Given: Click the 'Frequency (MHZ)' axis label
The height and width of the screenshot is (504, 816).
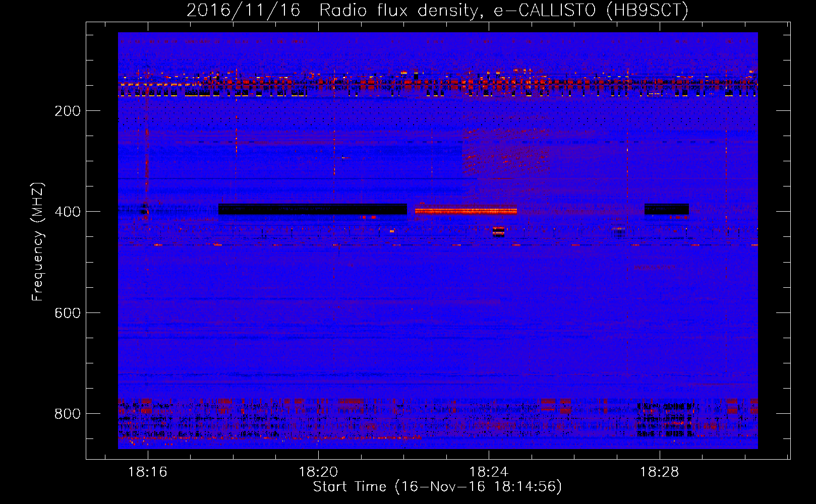Looking at the screenshot, I should pyautogui.click(x=38, y=242).
